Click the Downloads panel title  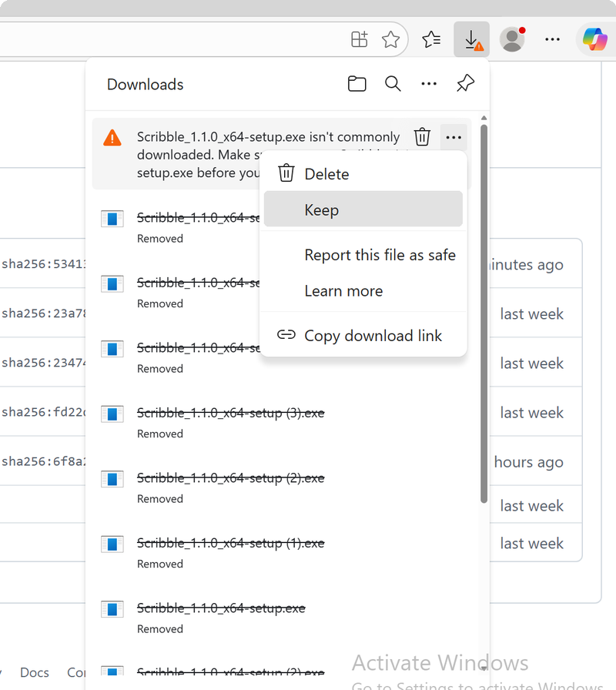point(146,84)
